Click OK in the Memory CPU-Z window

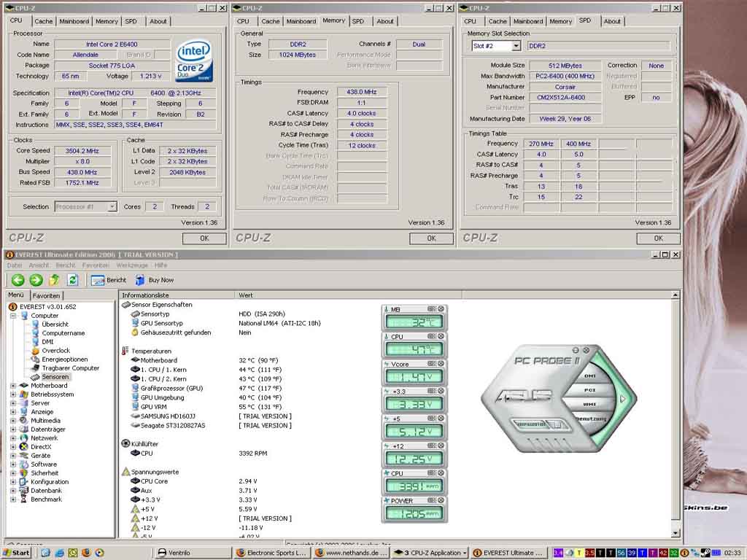[x=431, y=238]
